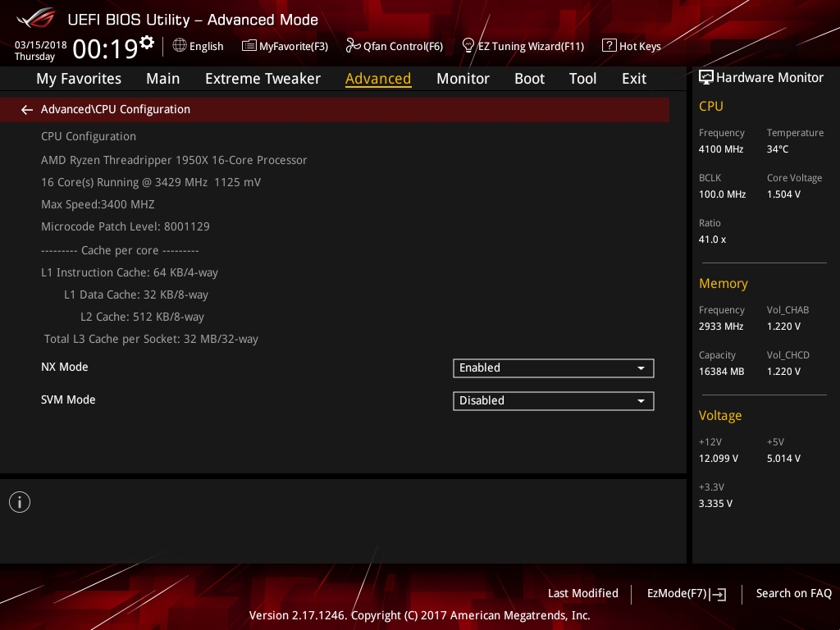The image size is (840, 630).
Task: Select the Advanced tab
Action: pos(378,79)
